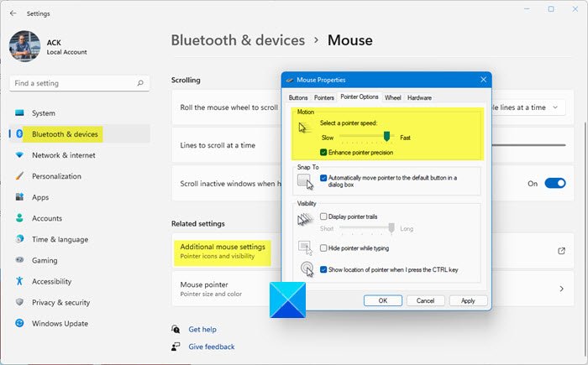Screen dimensions: 588x365
Task: Click the Motion pointer speed icon
Action: click(x=305, y=128)
